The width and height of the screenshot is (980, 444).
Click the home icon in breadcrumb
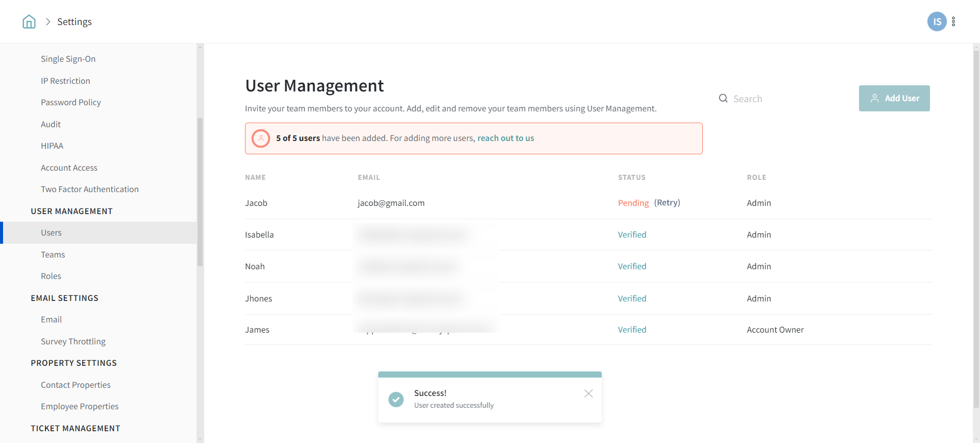click(29, 21)
